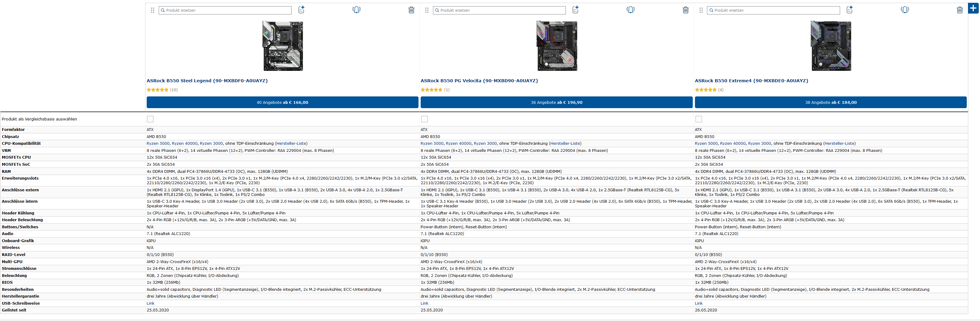Click the 'Stromanschlüsse' row label
This screenshot has height=321, width=980.
(x=19, y=269)
